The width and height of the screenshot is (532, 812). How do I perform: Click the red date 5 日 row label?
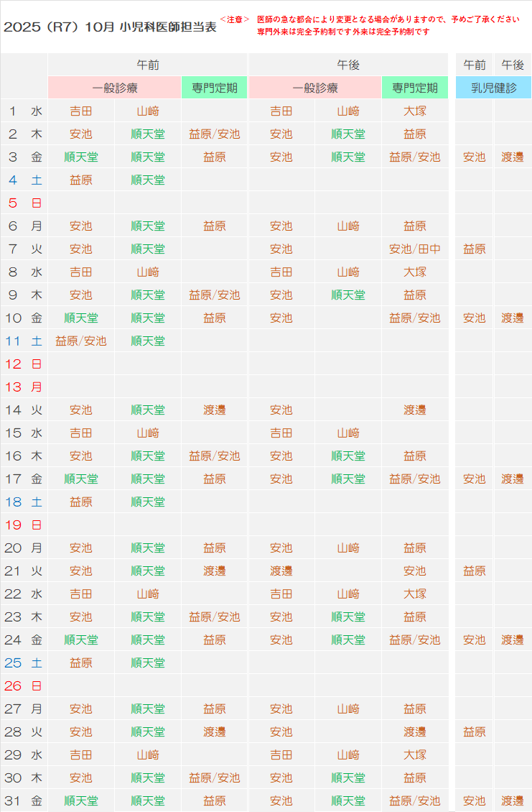24,203
